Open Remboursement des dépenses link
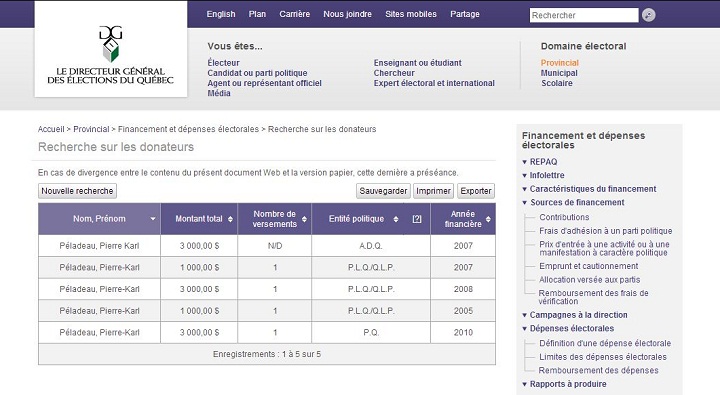 598,370
